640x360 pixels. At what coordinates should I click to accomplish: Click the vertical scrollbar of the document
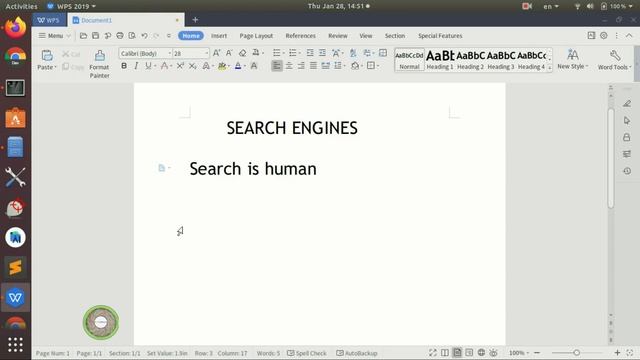coord(611,159)
